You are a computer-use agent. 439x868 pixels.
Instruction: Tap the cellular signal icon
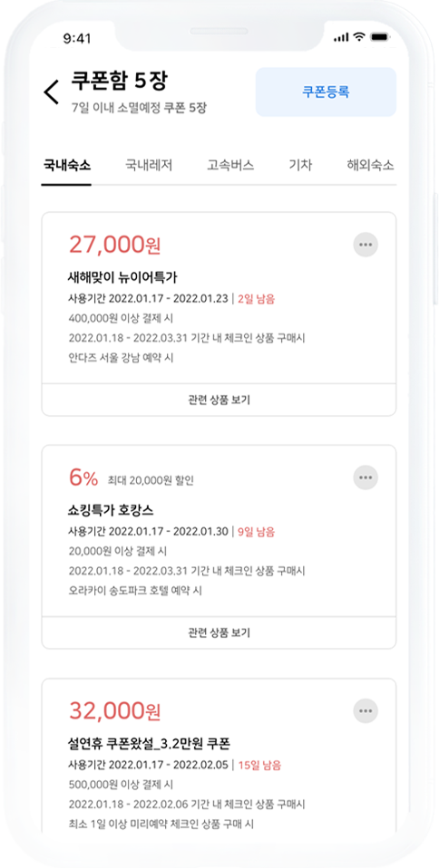tap(342, 38)
